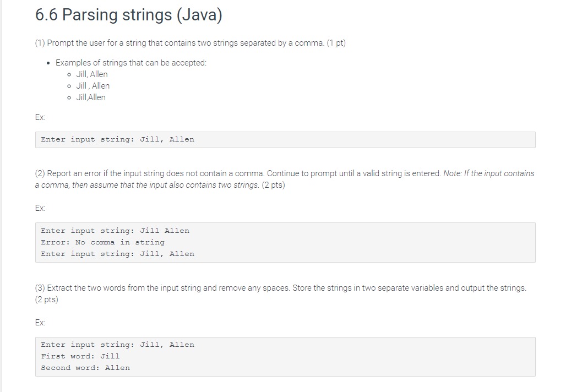Click the step (3) extract two words paragraph

pyautogui.click(x=280, y=294)
